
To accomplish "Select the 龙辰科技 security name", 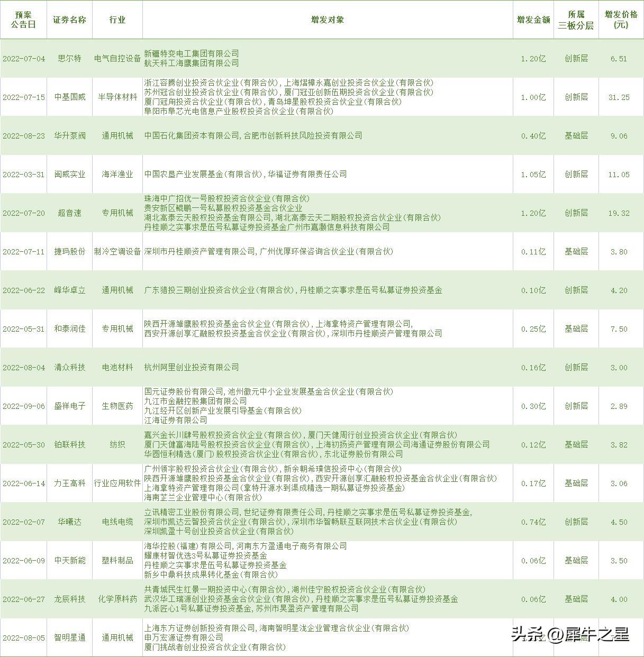I will click(x=69, y=599).
